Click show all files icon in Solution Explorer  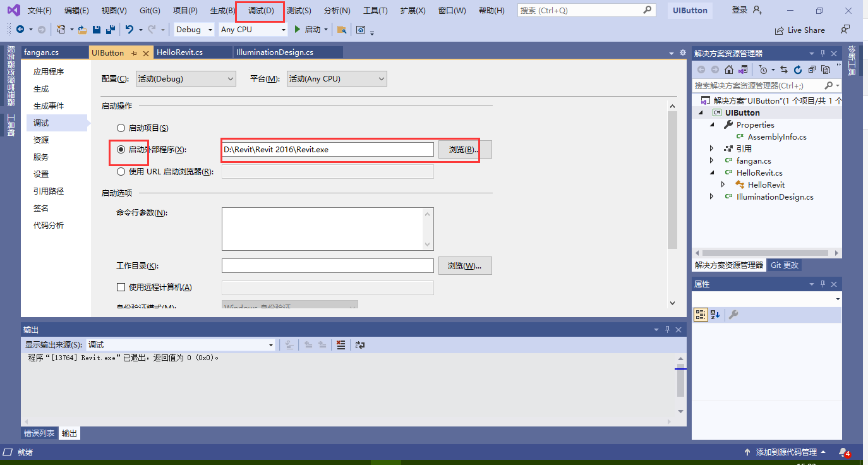(x=826, y=69)
